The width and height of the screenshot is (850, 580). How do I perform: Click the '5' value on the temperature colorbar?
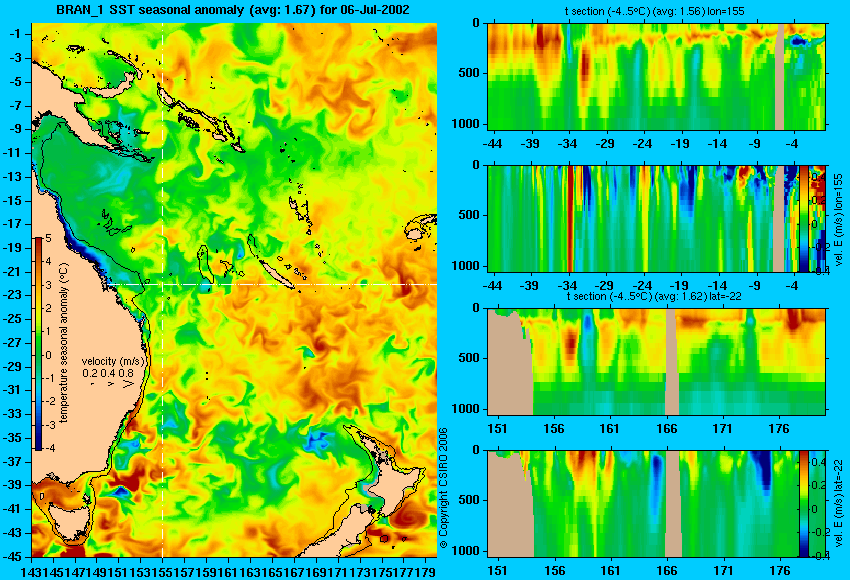[x=48, y=239]
